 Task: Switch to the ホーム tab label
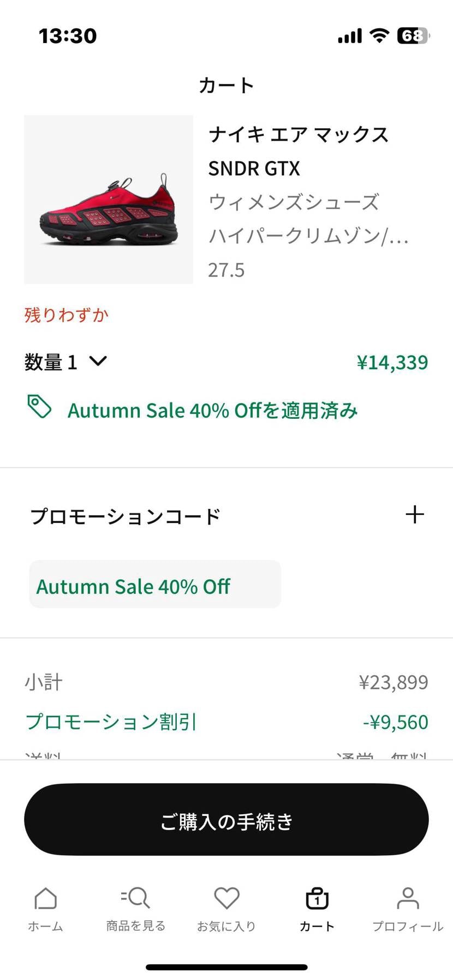tap(45, 926)
